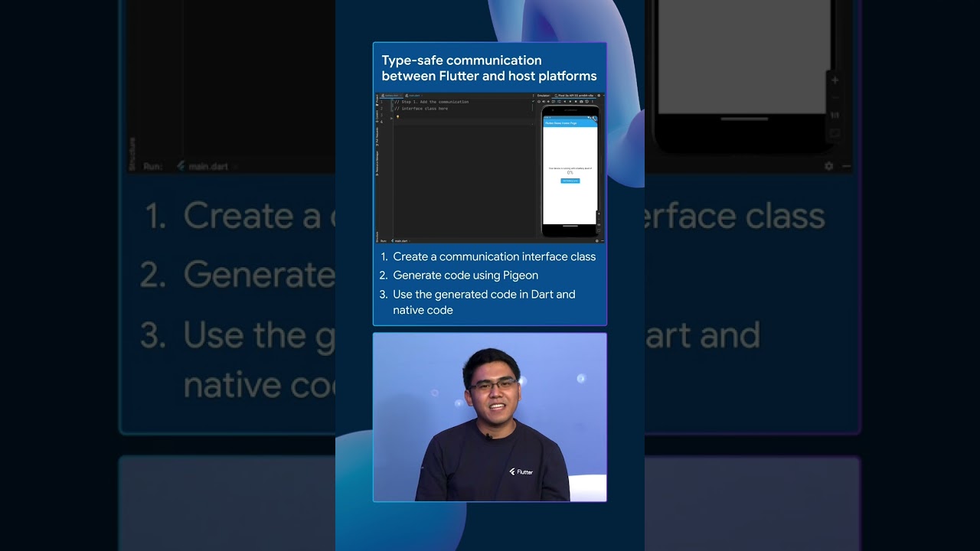Image resolution: width=980 pixels, height=551 pixels.
Task: Click "Generate code using Pigeon" step
Action: tap(465, 275)
